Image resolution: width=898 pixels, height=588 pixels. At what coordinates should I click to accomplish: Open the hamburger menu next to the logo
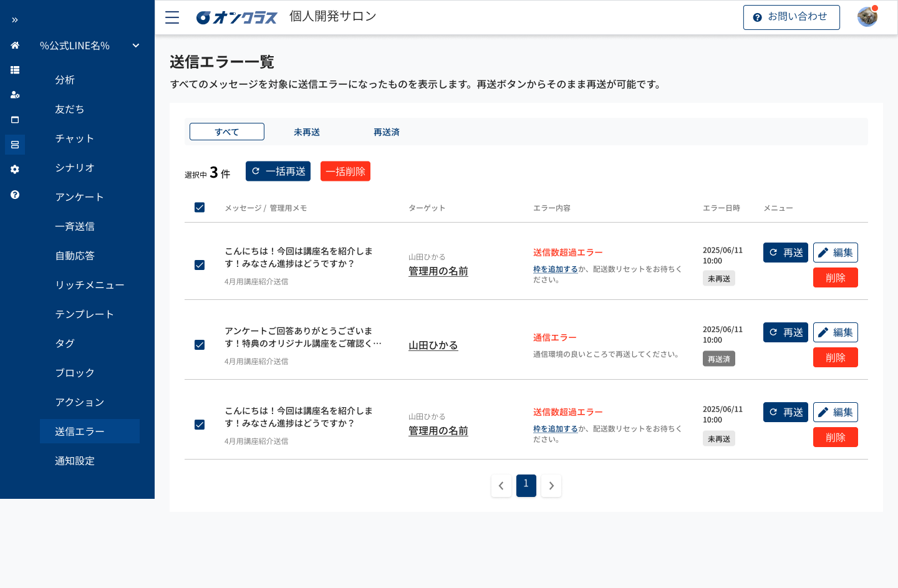171,17
